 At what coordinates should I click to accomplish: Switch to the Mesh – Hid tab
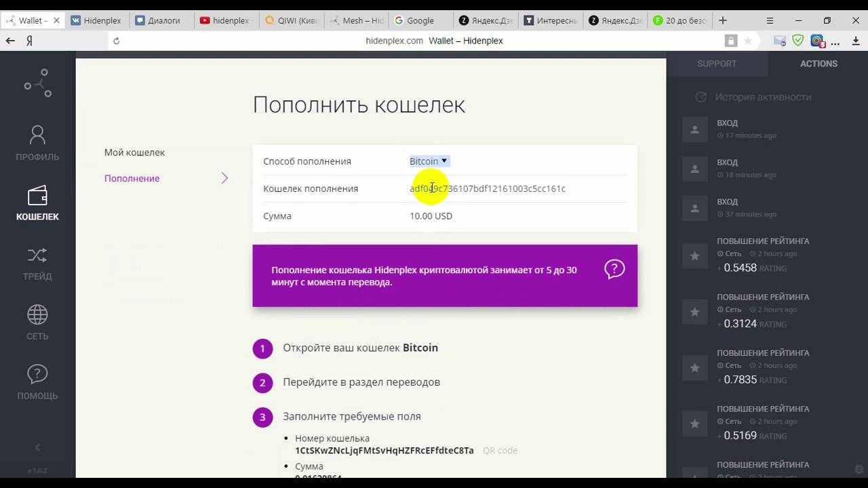coord(357,20)
